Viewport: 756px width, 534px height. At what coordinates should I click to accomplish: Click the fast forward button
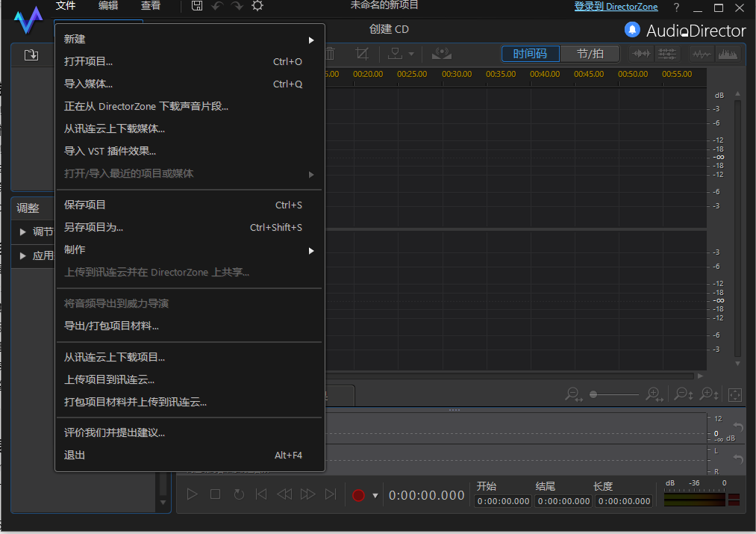(307, 494)
